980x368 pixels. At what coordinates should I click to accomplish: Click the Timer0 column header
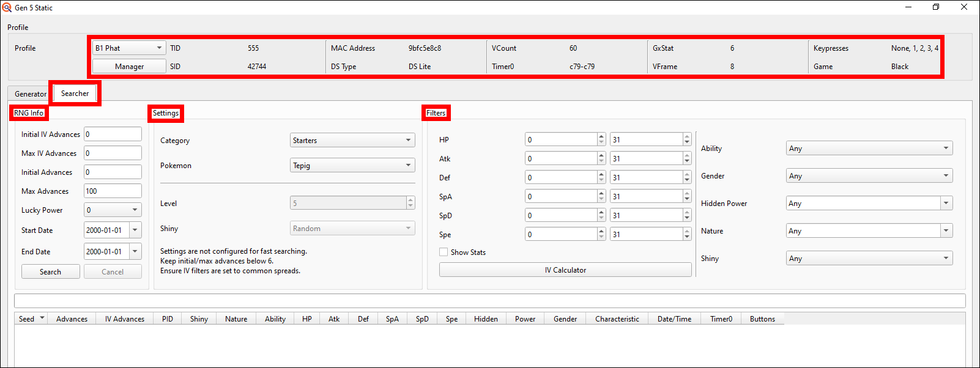(721, 318)
